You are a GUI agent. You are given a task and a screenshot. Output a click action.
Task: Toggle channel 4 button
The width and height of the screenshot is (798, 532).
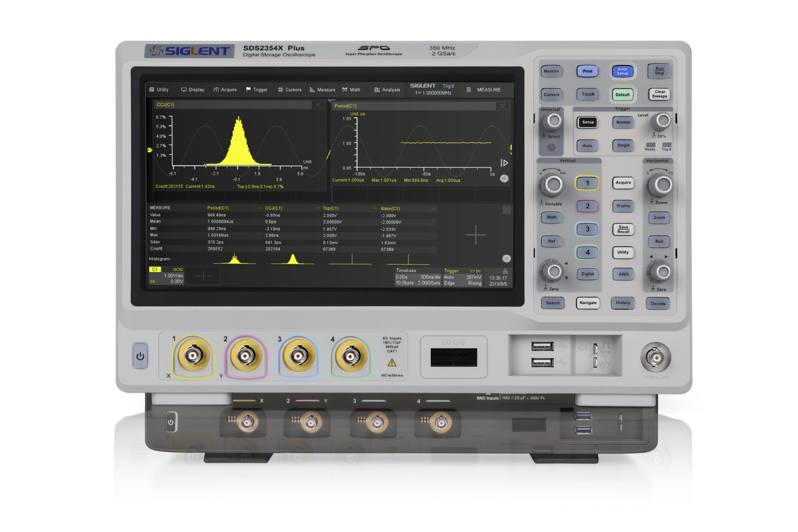click(x=587, y=252)
